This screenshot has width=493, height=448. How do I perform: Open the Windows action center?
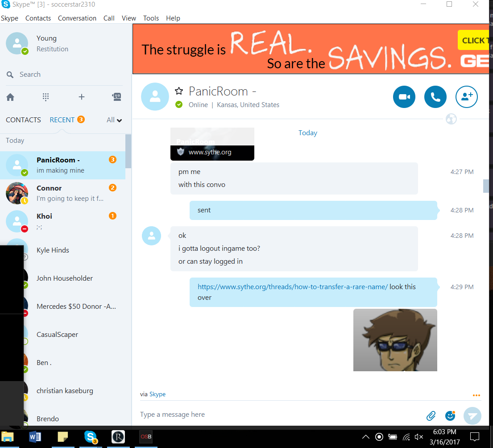pyautogui.click(x=474, y=437)
